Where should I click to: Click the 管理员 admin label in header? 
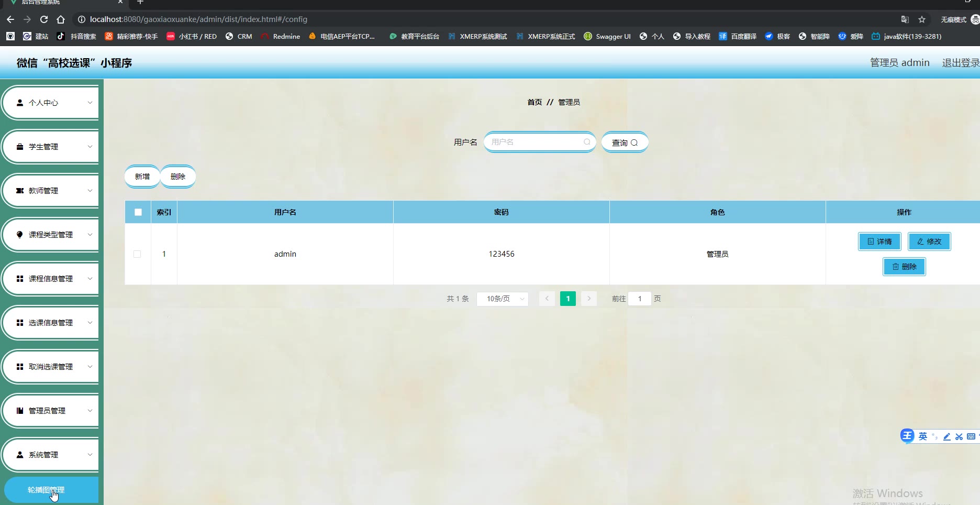900,63
